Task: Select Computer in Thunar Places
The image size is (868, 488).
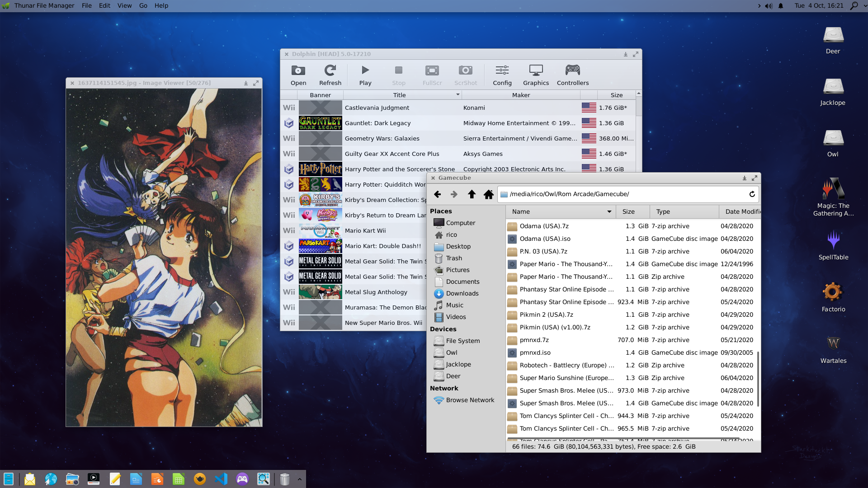Action: click(460, 223)
